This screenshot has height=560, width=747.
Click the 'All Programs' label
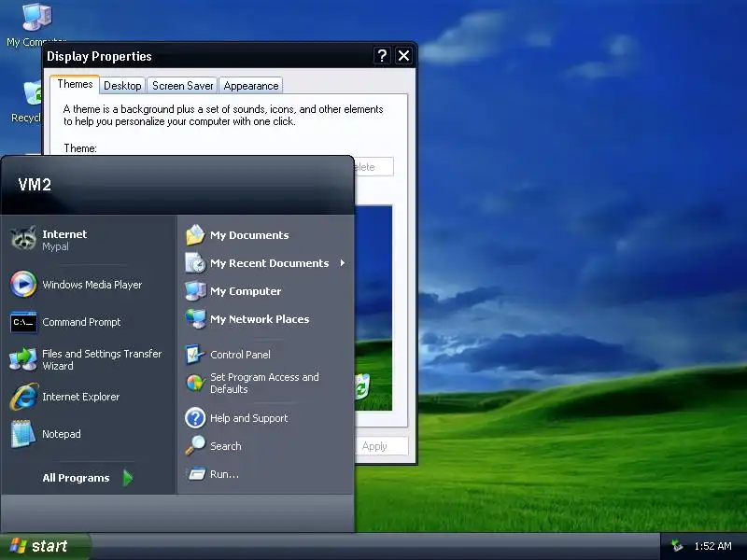pos(76,478)
